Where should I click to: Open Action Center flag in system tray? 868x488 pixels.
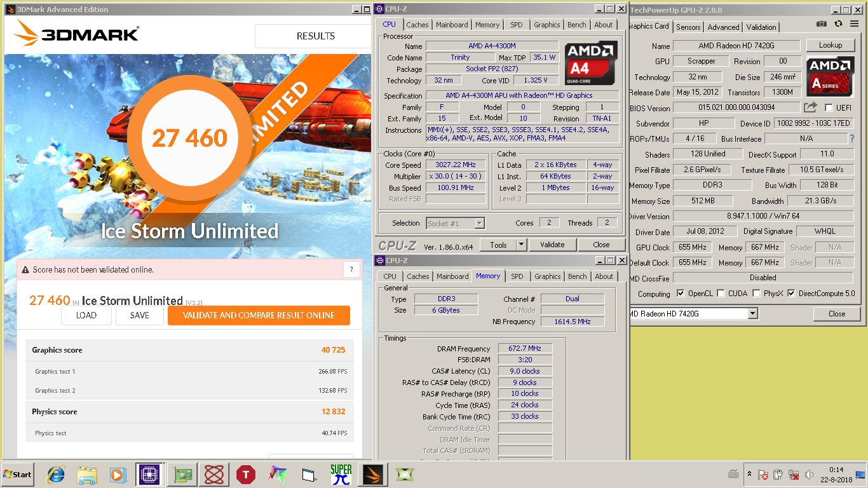764,475
